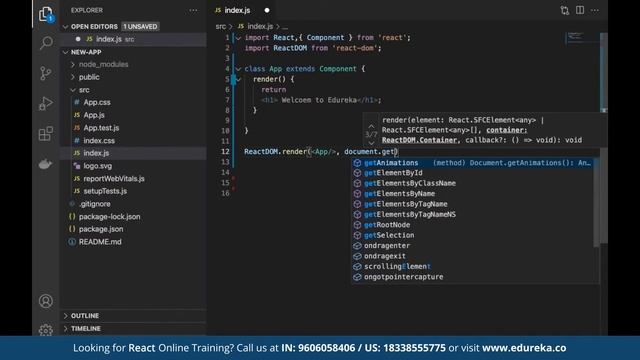Click the unsaved dot on index.js tab
The width and height of the screenshot is (640, 360).
click(267, 10)
